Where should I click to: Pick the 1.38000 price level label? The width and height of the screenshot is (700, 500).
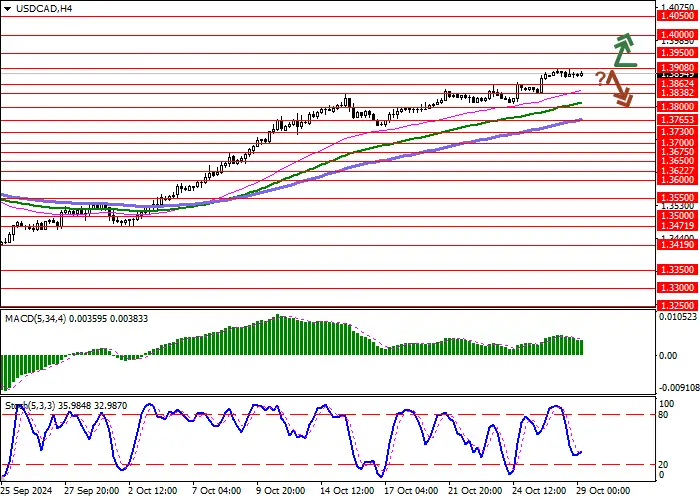coord(677,107)
